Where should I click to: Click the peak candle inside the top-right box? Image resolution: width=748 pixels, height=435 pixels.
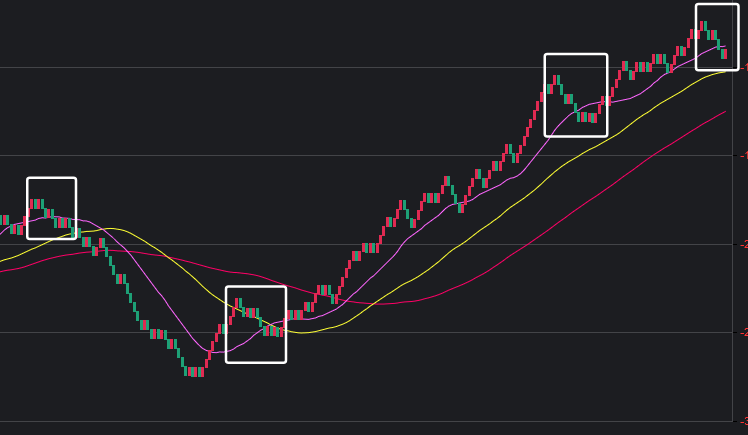click(703, 26)
